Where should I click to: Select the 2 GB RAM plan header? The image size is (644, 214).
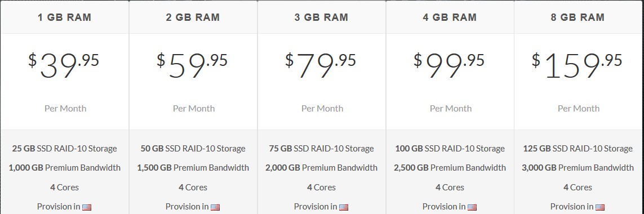pos(193,17)
